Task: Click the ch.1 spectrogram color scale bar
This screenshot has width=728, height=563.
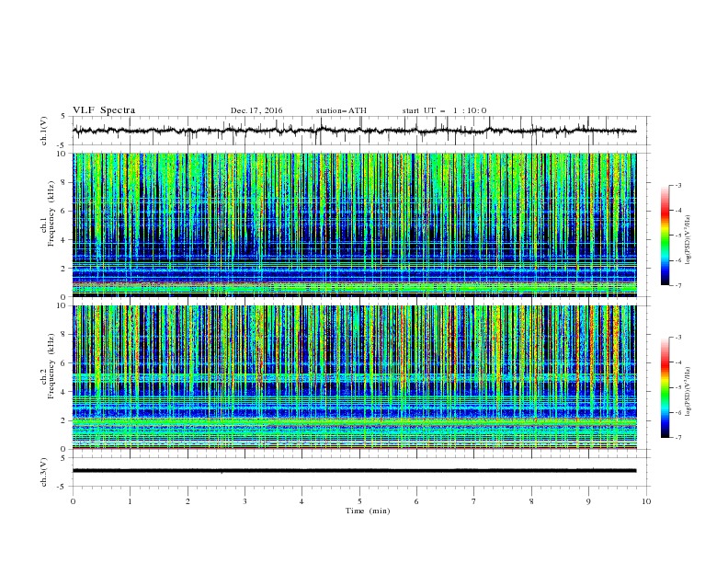Action: pos(665,236)
